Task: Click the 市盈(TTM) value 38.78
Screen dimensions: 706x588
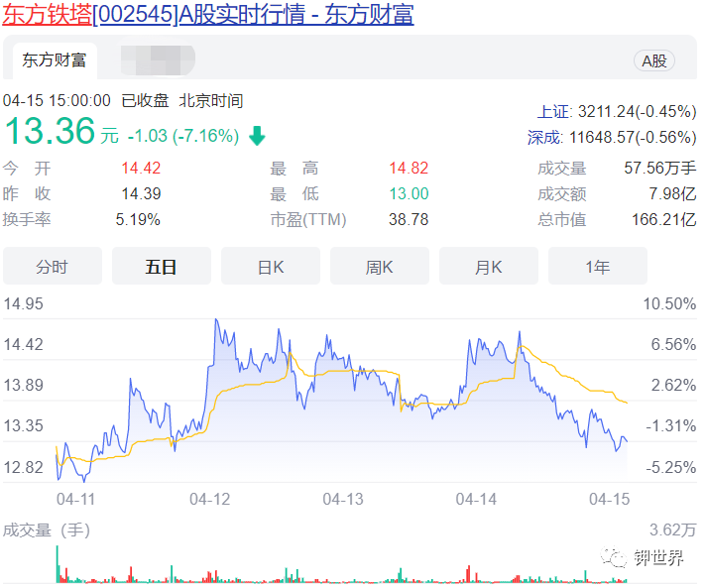Action: (409, 220)
